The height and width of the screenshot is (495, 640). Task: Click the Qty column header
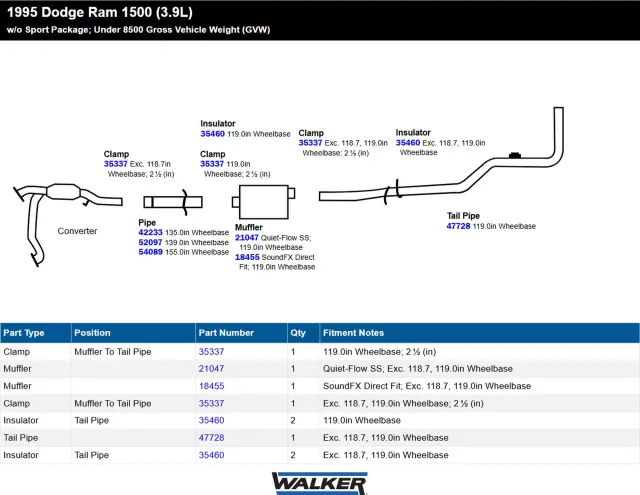304,333
